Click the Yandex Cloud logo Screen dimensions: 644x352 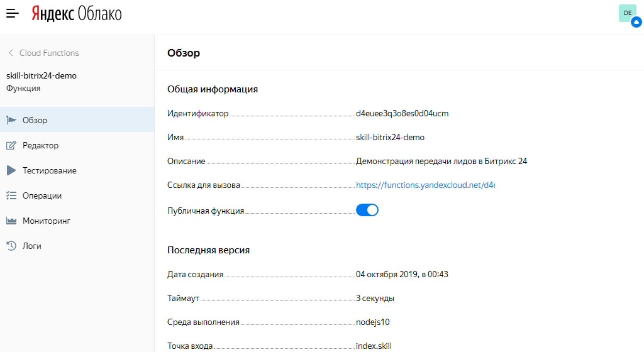[77, 13]
